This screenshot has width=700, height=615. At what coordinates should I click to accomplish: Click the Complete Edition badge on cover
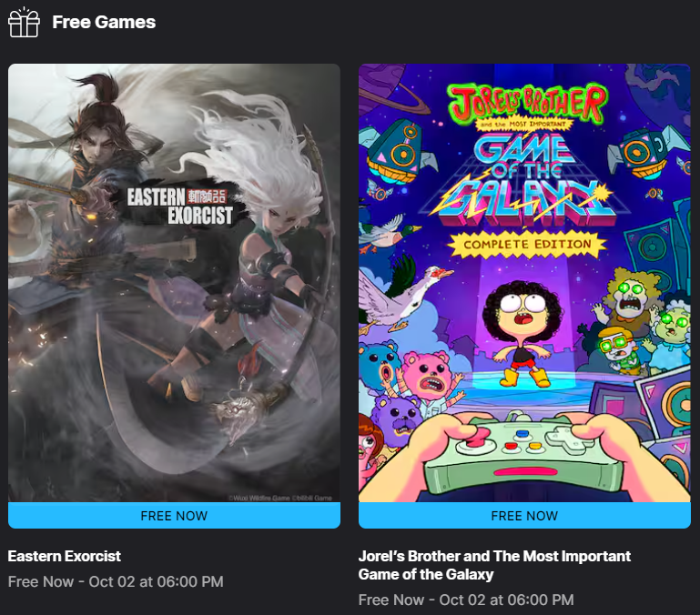tap(527, 245)
